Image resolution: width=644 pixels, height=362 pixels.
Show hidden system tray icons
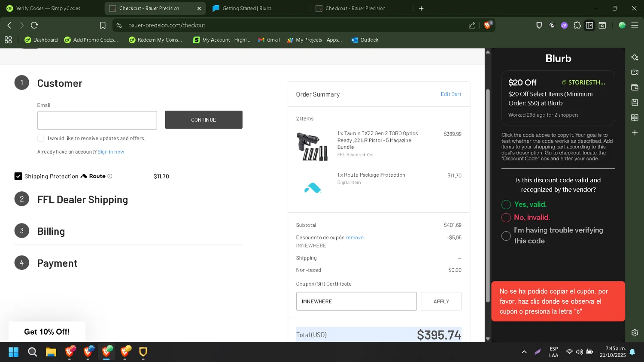tap(524, 352)
